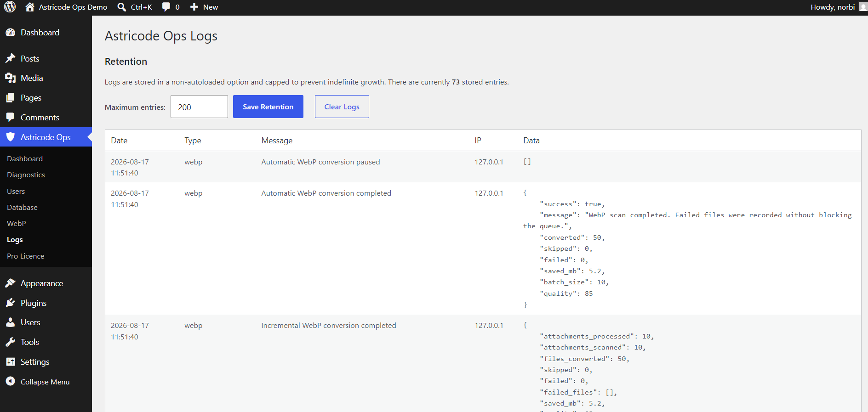Viewport: 868px width, 412px height.
Task: Click the Tools wrench icon
Action: pyautogui.click(x=10, y=342)
